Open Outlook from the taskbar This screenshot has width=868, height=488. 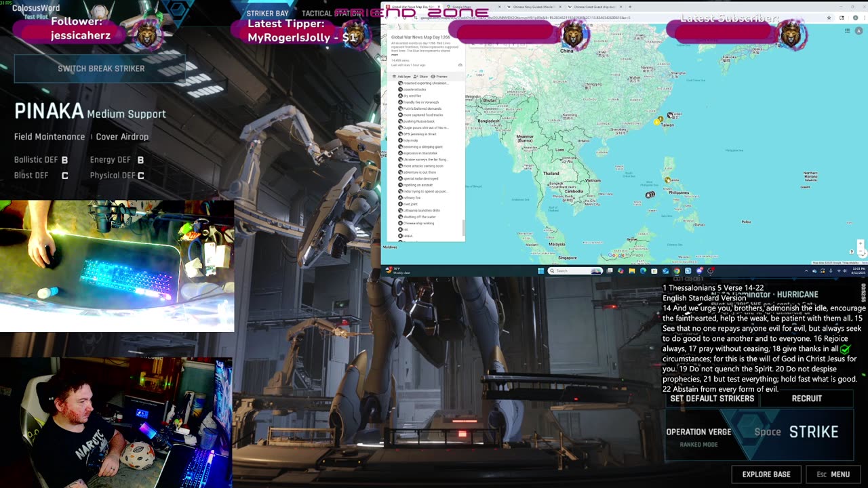(665, 271)
